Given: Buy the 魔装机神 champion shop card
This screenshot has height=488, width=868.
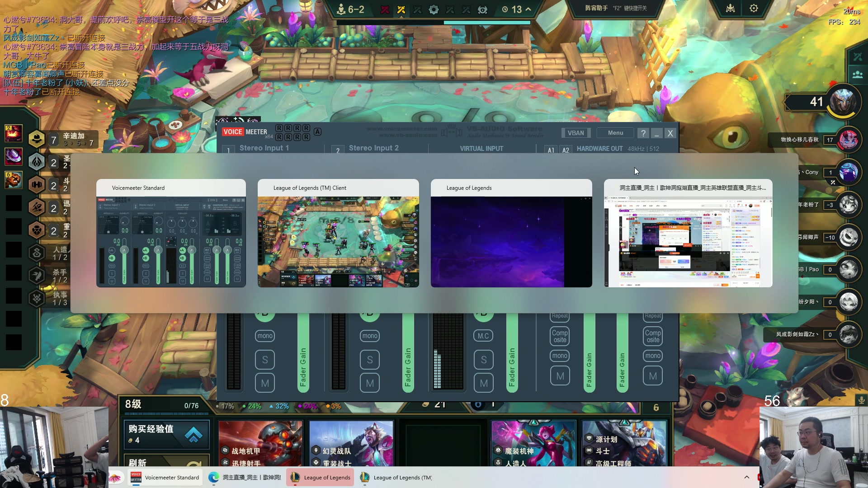Looking at the screenshot, I should [533, 444].
